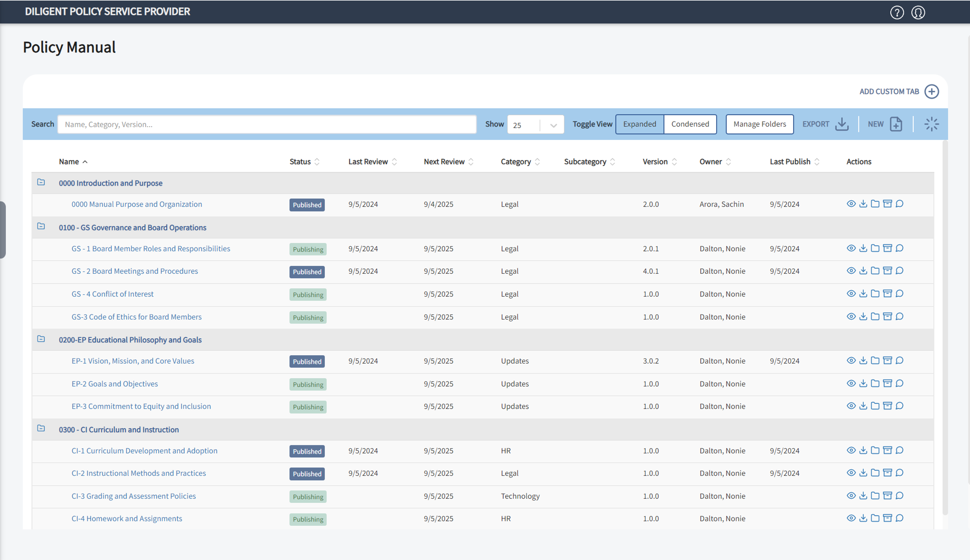Sort by Name column header
The width and height of the screenshot is (970, 560).
[x=73, y=162]
